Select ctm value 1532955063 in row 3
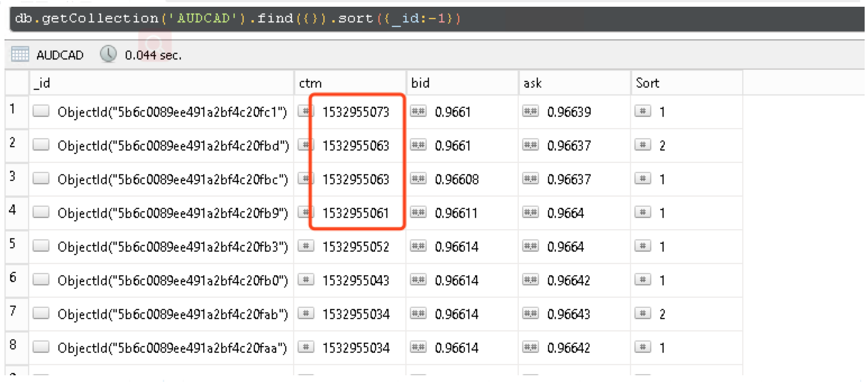Screen dimensions: 868x382 (356, 179)
